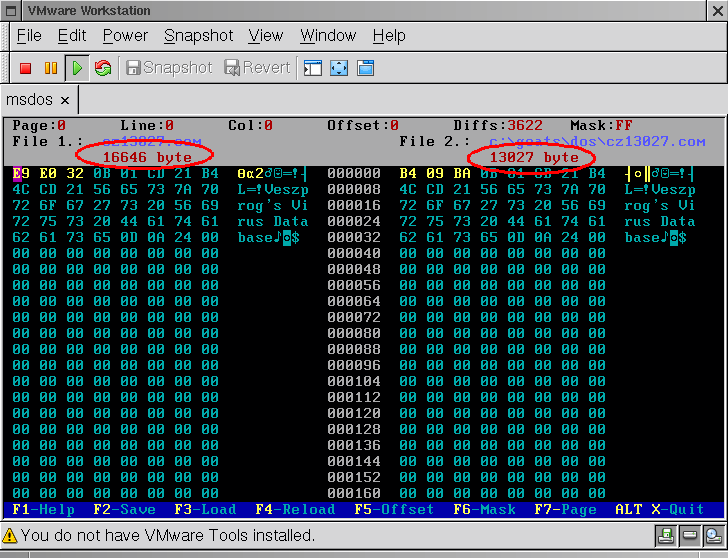Click the F4-Reload label

[x=295, y=509]
